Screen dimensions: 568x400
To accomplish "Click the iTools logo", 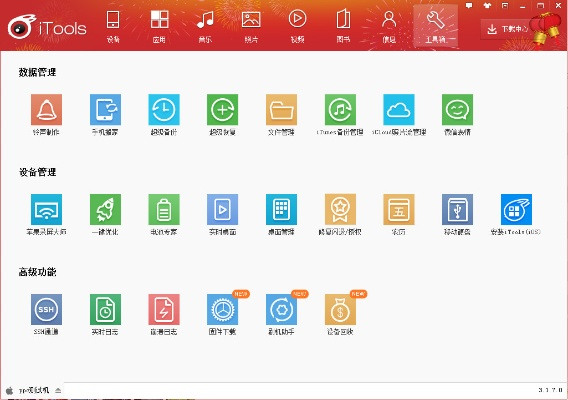I will [47, 27].
